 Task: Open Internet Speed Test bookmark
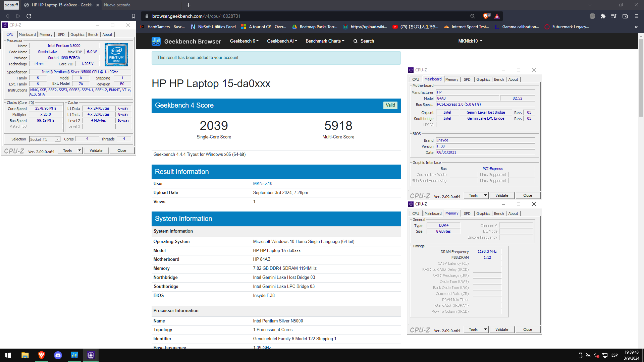467,27
